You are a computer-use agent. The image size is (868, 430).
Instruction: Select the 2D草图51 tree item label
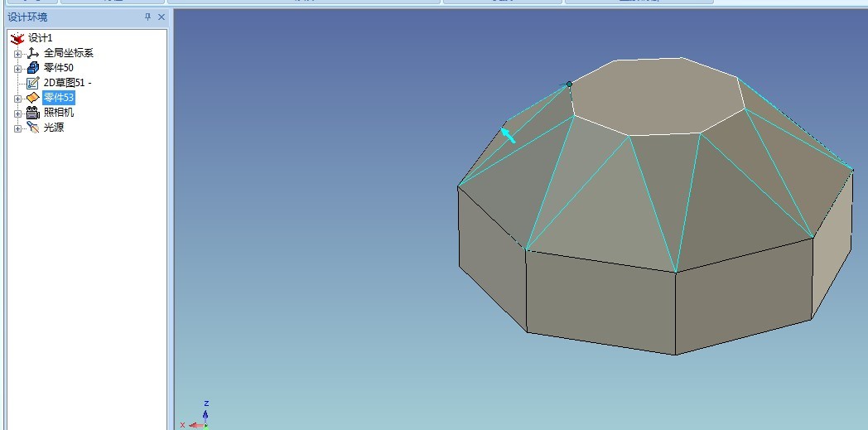click(67, 83)
